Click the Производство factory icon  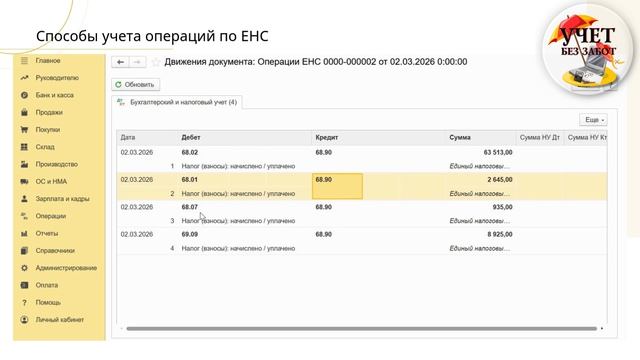pos(24,164)
